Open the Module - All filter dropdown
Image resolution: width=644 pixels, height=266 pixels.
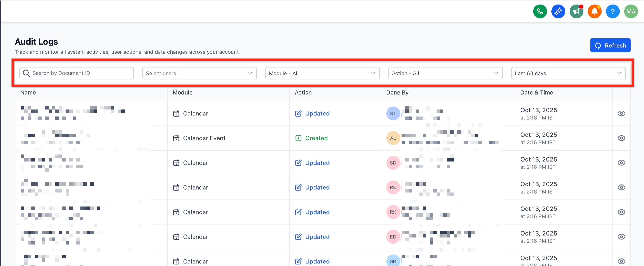(322, 73)
